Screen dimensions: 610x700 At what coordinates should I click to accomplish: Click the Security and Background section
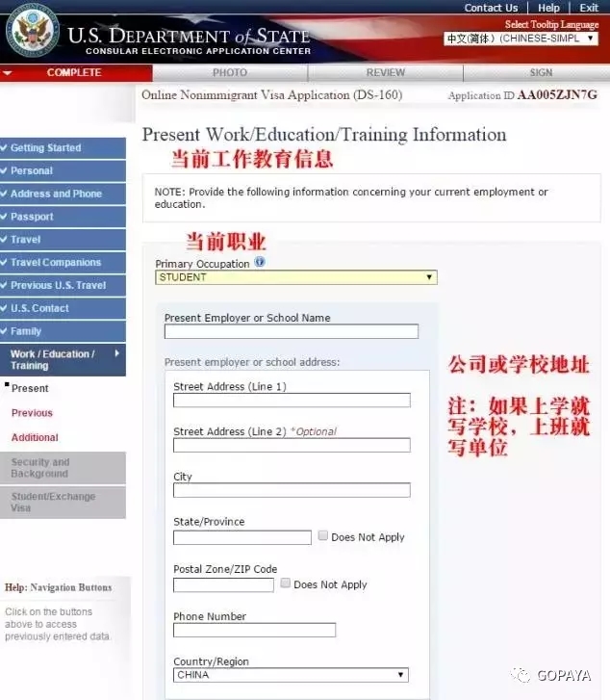pyautogui.click(x=63, y=468)
